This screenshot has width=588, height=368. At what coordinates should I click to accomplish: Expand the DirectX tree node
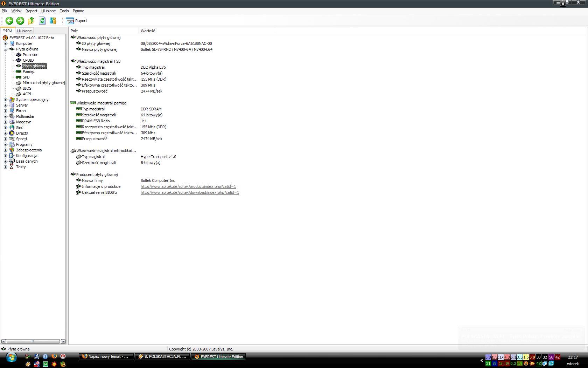click(5, 133)
